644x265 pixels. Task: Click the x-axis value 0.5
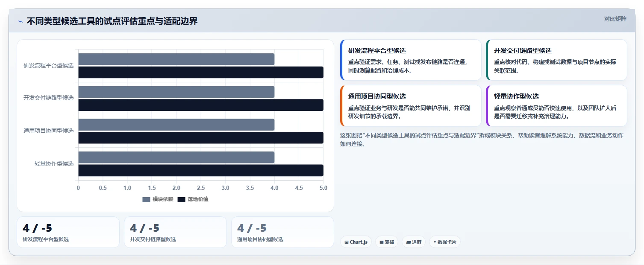point(103,188)
